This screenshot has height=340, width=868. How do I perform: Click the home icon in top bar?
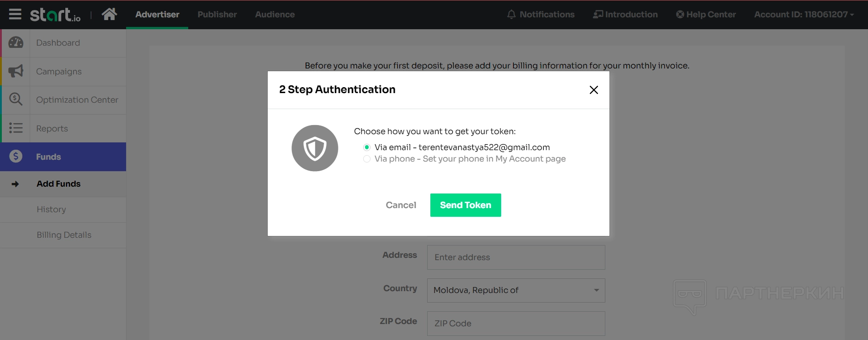109,15
